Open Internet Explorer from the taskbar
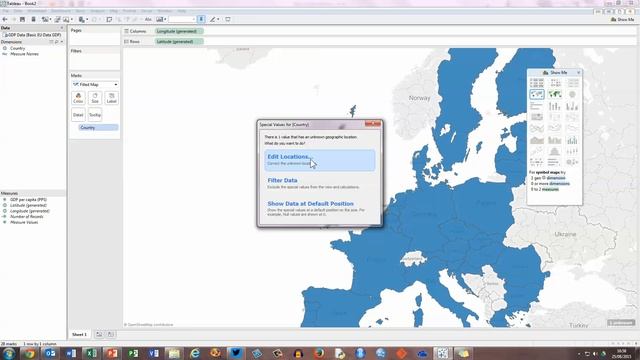Image resolution: width=640 pixels, height=360 pixels. tap(195, 353)
